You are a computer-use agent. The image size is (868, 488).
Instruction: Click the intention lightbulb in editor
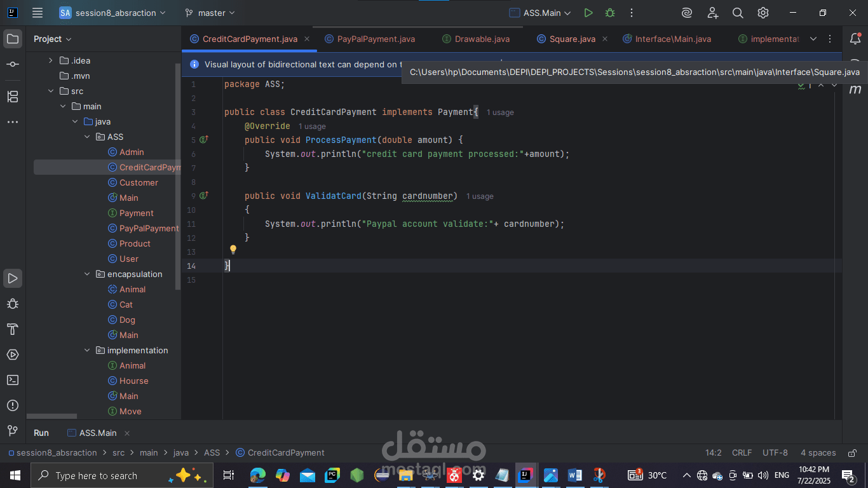233,250
